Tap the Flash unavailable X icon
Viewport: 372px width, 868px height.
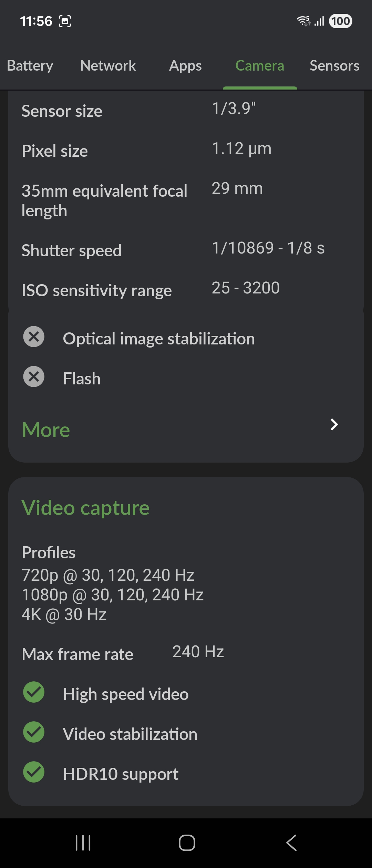tap(34, 376)
